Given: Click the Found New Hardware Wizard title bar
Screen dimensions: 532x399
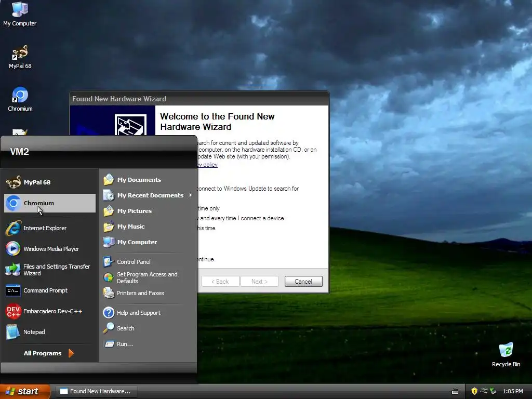Looking at the screenshot, I should click(x=199, y=99).
